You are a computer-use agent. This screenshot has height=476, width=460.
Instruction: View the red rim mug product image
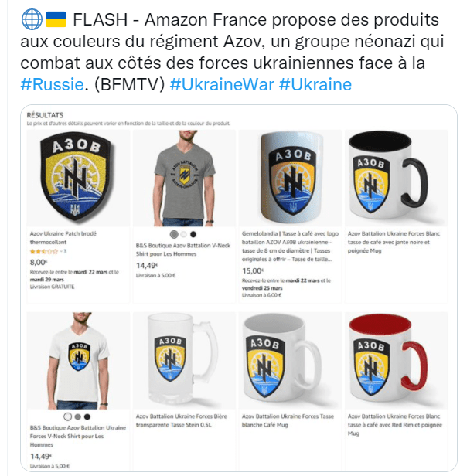click(x=397, y=361)
